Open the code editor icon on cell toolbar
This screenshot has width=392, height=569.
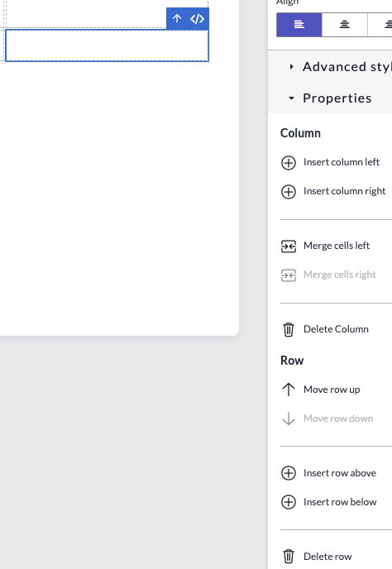pos(197,18)
